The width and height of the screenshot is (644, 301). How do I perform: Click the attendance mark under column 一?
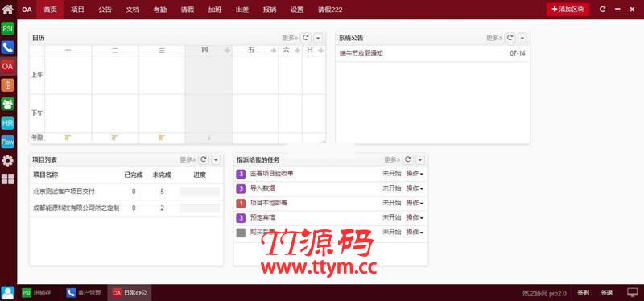click(68, 138)
